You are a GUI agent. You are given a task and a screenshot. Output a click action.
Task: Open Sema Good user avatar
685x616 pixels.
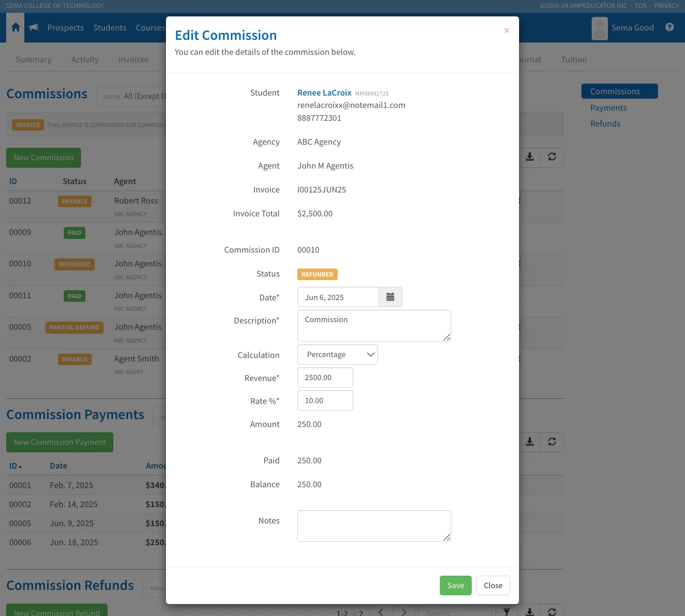click(600, 28)
